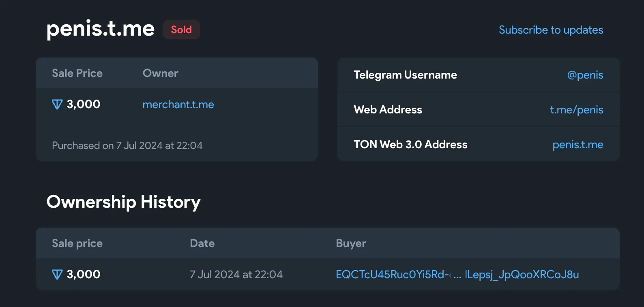The height and width of the screenshot is (307, 644).
Task: Click the Sale price header in the history table
Action: coord(77,243)
